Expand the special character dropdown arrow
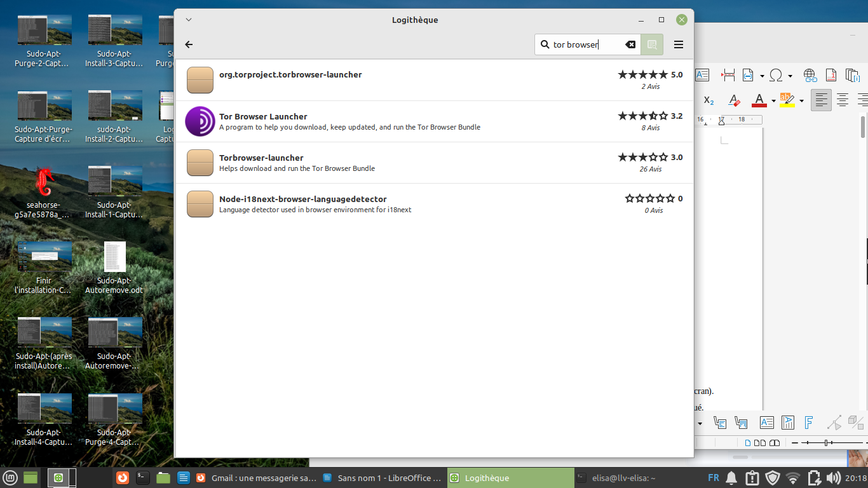 pyautogui.click(x=790, y=76)
